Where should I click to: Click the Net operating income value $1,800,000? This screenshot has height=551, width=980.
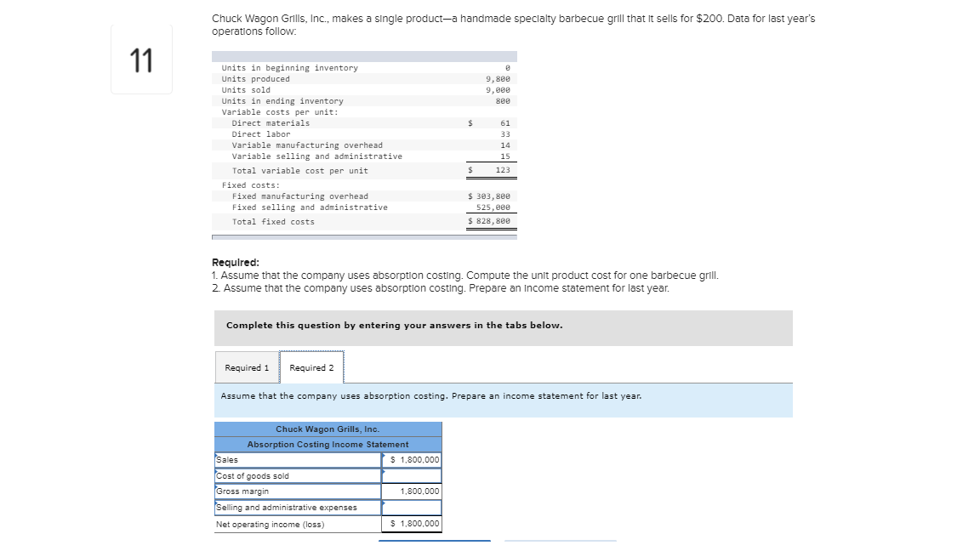click(x=412, y=524)
